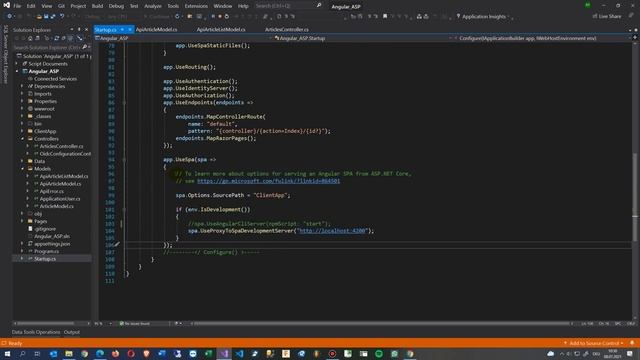This screenshot has width=640, height=360.
Task: Click the Live Share icon
Action: click(x=595, y=16)
